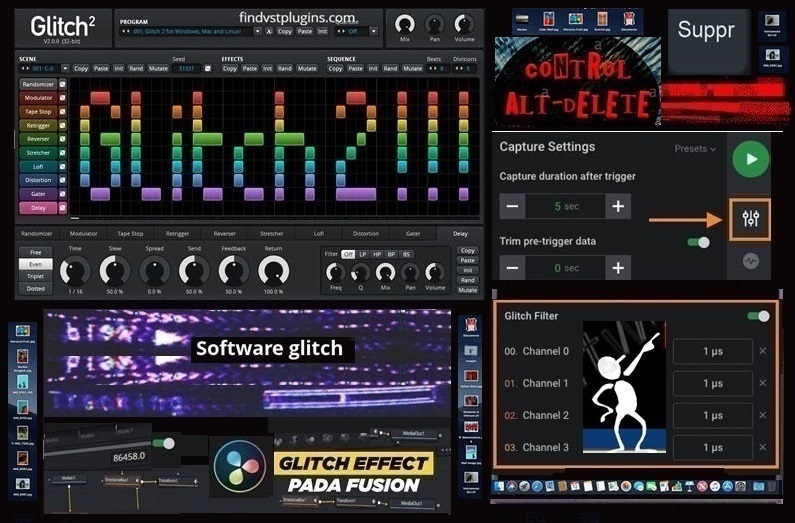The height and width of the screenshot is (523, 795).
Task: Click the dice icon beside Randomizer lane
Action: click(x=62, y=84)
